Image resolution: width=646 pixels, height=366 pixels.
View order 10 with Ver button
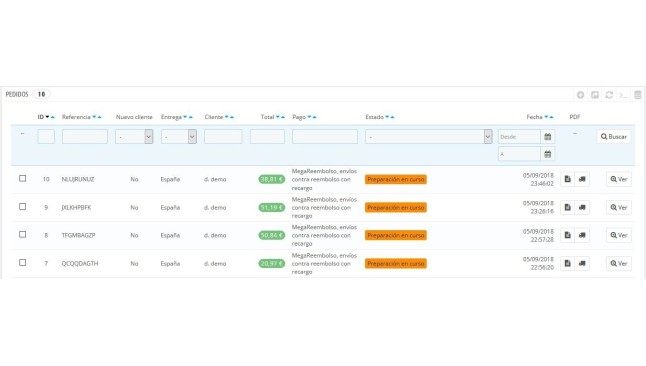tap(619, 179)
